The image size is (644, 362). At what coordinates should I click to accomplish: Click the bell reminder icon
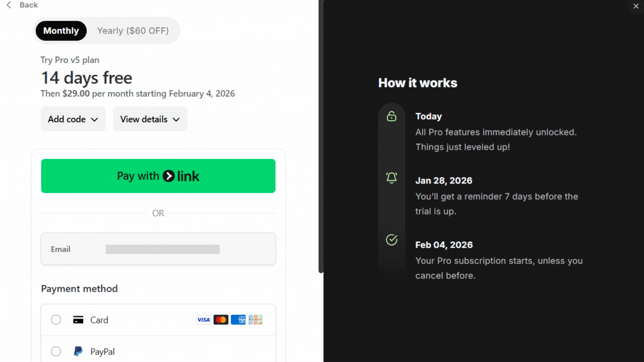click(x=391, y=177)
